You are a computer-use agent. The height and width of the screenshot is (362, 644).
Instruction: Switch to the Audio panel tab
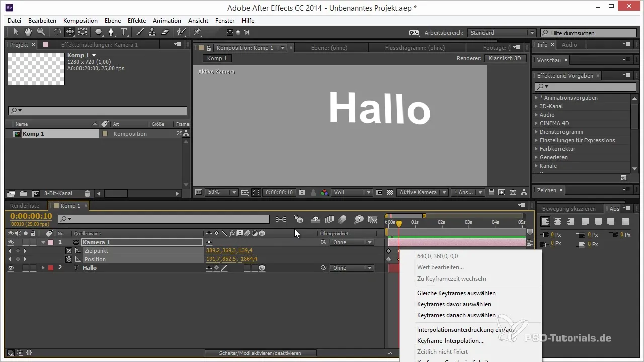click(570, 45)
